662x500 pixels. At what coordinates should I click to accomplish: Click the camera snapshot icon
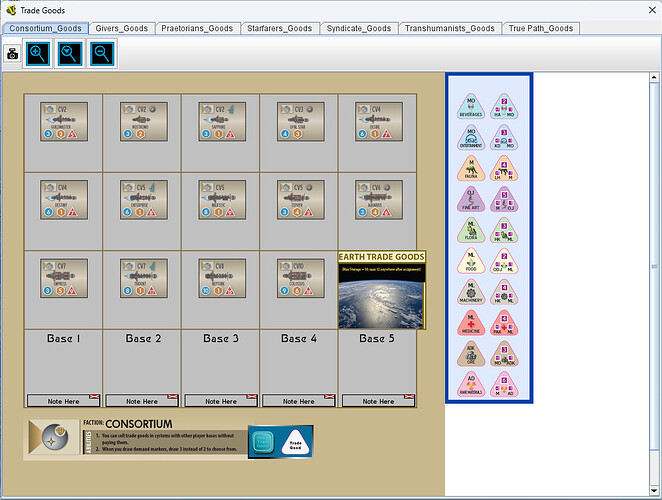coord(13,55)
